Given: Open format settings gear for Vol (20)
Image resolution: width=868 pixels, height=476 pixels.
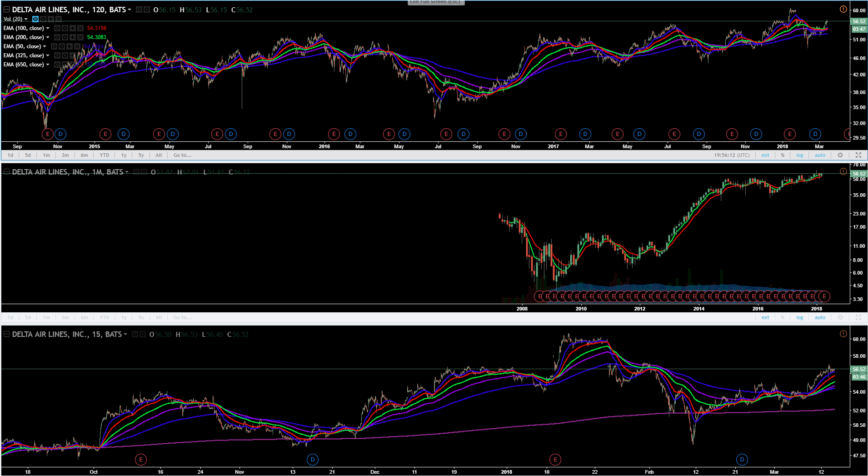Looking at the screenshot, I should click(x=43, y=19).
